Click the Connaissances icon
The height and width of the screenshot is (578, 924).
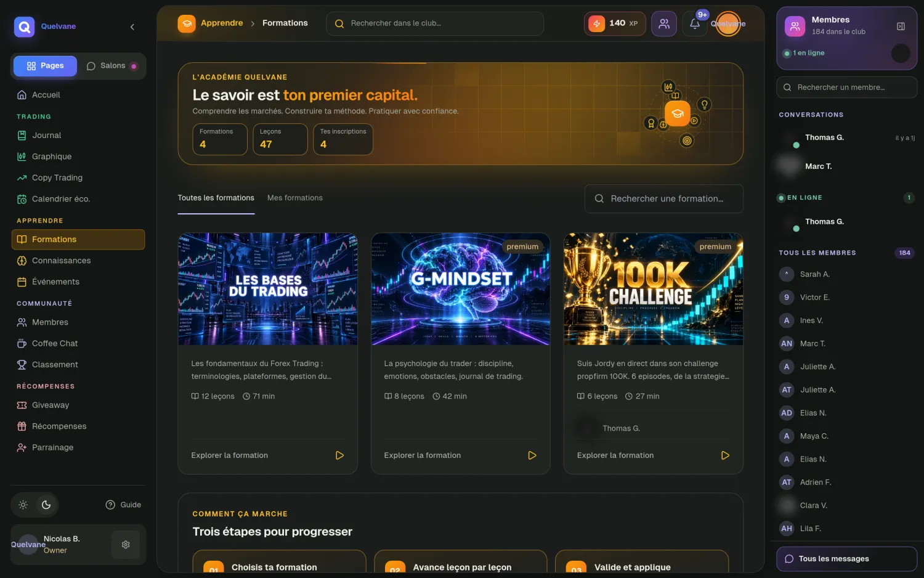click(22, 261)
